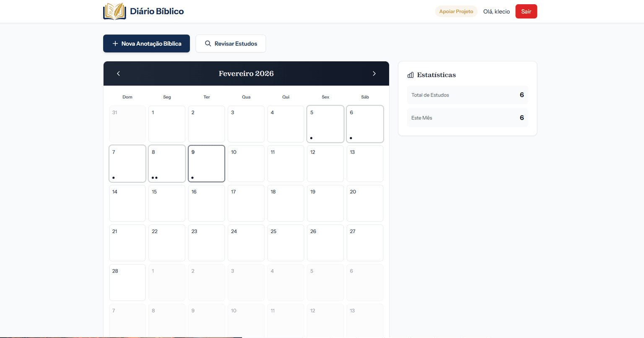Click the magnifying glass icon in Revisar Estudos
The height and width of the screenshot is (338, 644).
[208, 43]
